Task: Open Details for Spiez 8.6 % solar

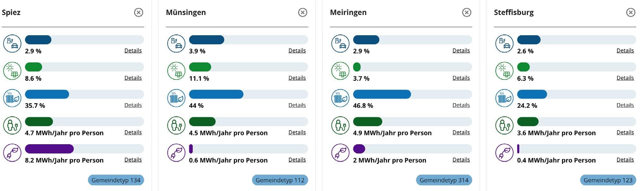Action: tap(133, 78)
